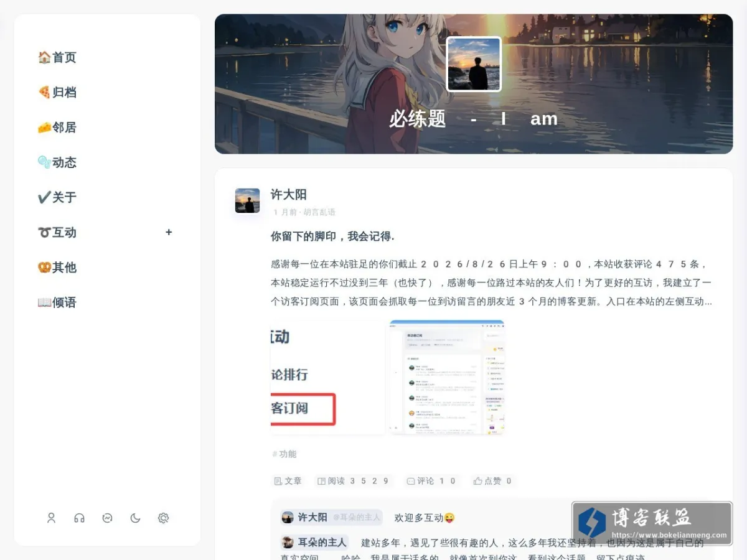Click the book icon next to 阅读

point(322,481)
